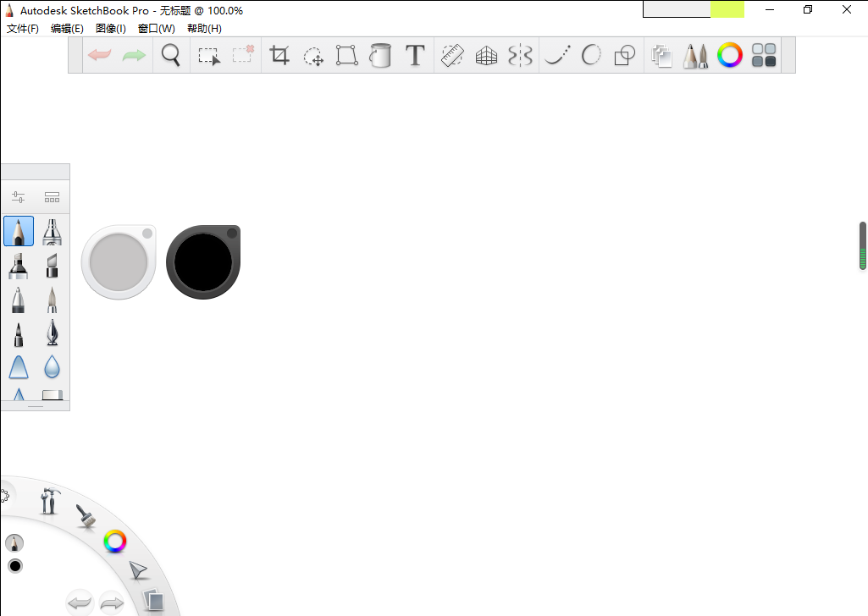The image size is (868, 616).
Task: Toggle the rectangular selection tool
Action: 208,55
